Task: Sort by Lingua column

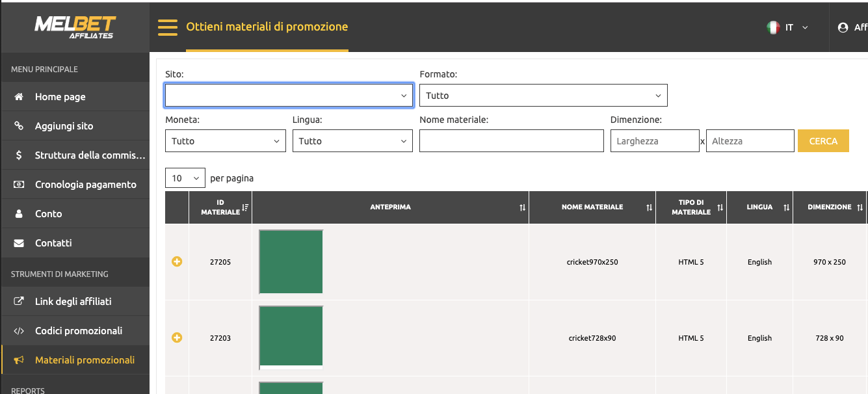Action: (786, 207)
